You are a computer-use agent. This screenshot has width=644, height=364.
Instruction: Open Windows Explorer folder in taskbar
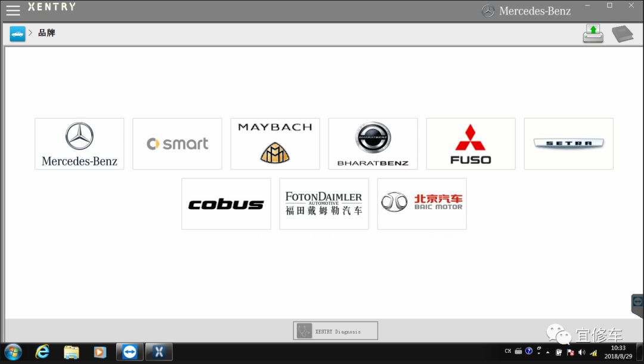pos(71,352)
